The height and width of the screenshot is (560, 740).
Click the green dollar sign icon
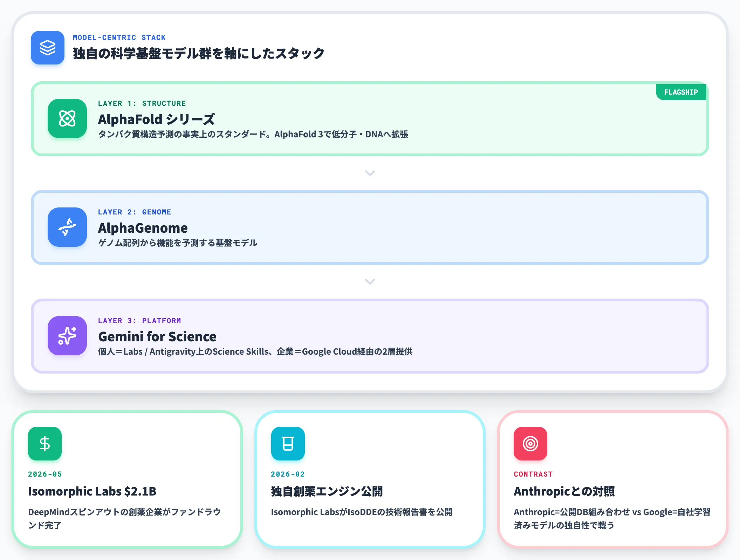pyautogui.click(x=45, y=444)
